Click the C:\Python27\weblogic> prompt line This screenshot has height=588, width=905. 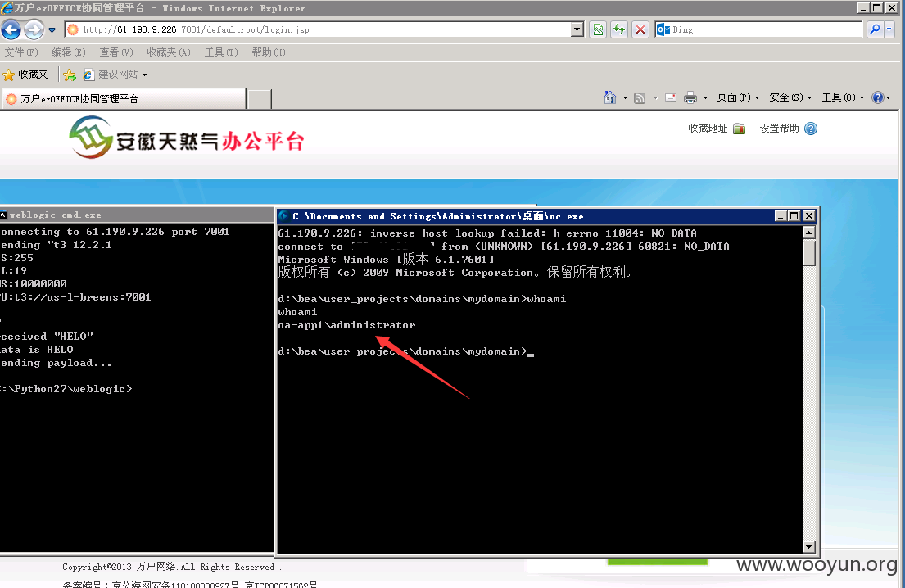coord(66,389)
